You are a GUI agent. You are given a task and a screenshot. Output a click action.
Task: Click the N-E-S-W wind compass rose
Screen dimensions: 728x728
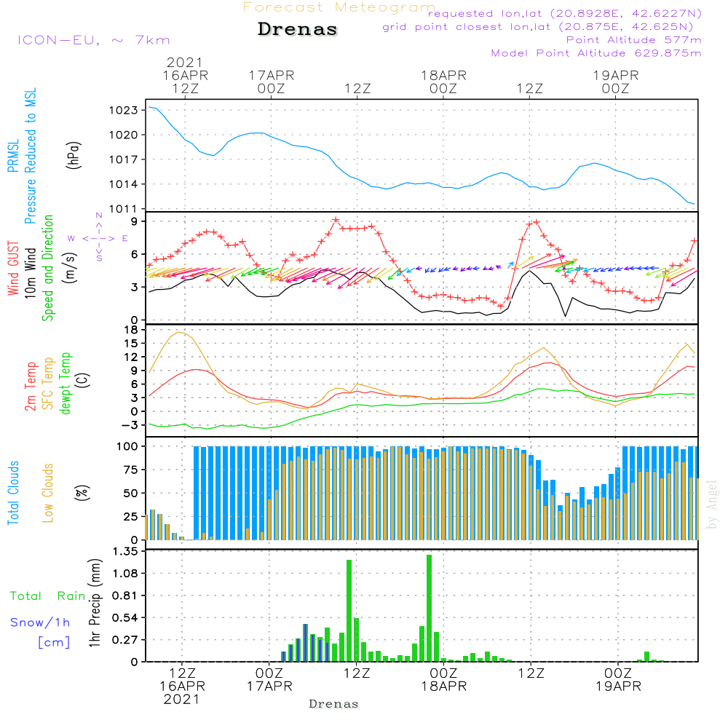click(x=99, y=237)
